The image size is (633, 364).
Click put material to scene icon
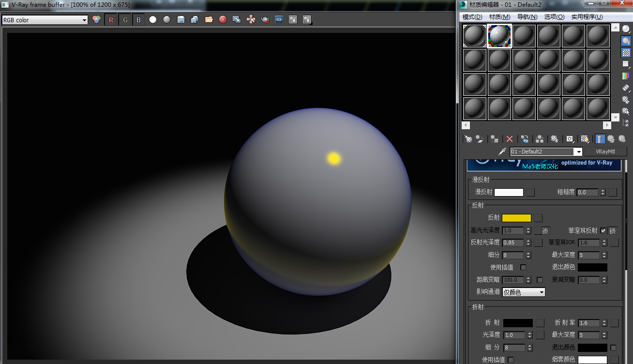pyautogui.click(x=480, y=139)
